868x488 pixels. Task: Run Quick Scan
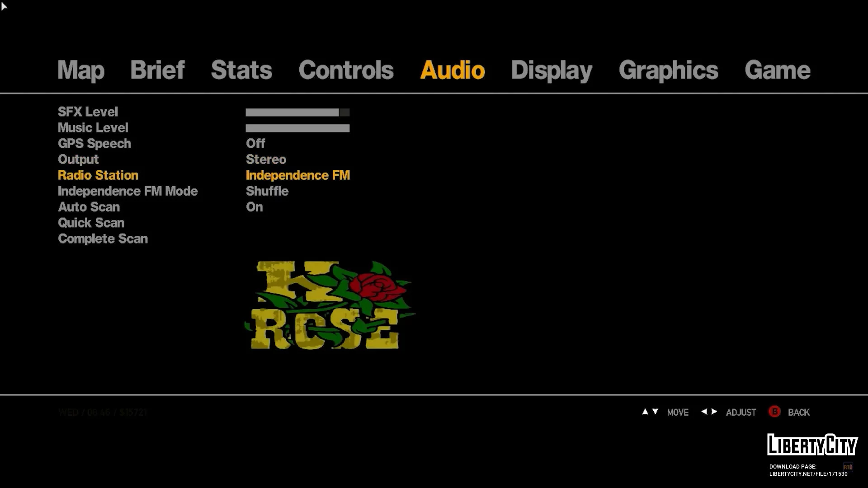(x=91, y=223)
